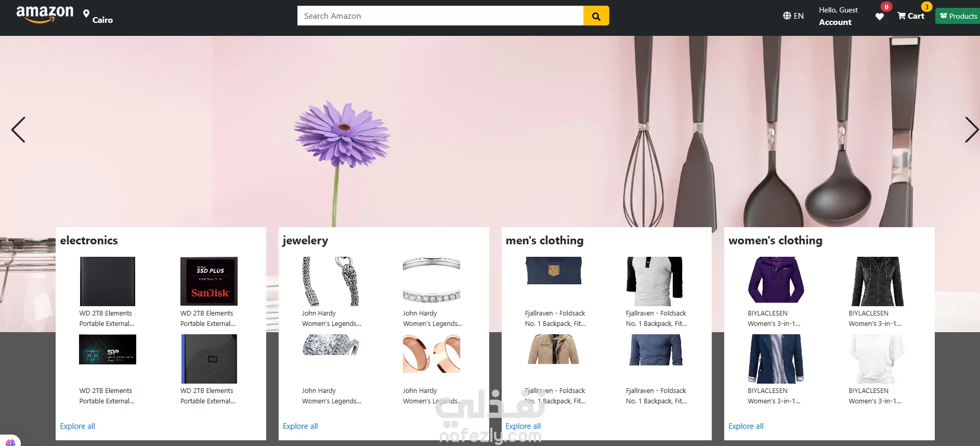Click the electronics category heading
Image resolution: width=980 pixels, height=446 pixels.
click(89, 241)
